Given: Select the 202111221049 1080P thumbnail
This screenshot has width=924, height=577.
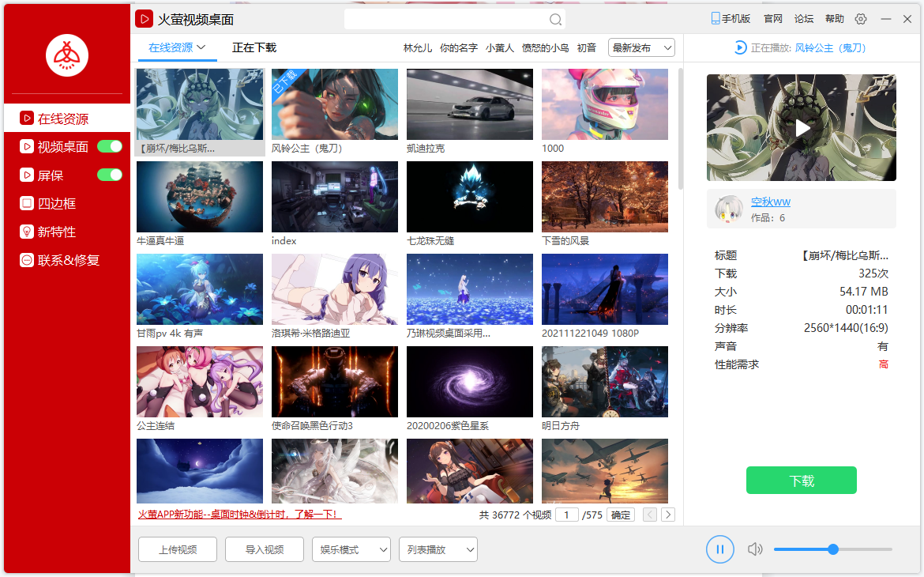Looking at the screenshot, I should coord(605,289).
